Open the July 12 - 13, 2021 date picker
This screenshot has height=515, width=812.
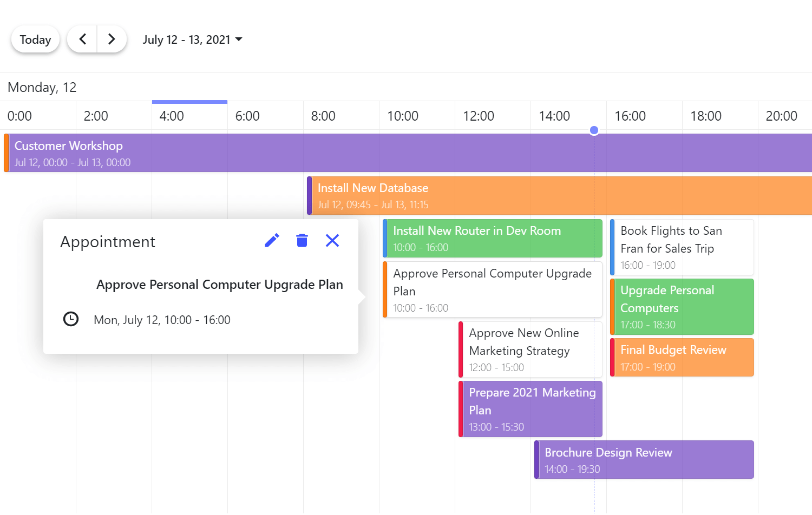(x=192, y=39)
